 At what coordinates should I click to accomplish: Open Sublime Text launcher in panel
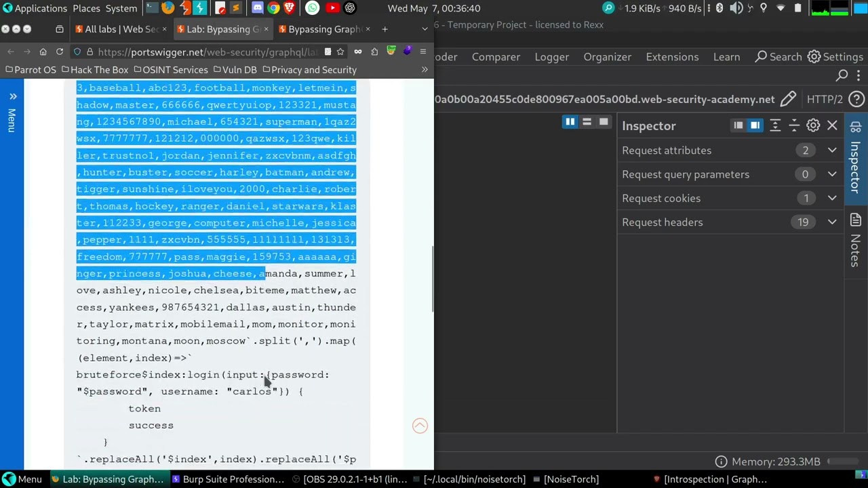(235, 8)
